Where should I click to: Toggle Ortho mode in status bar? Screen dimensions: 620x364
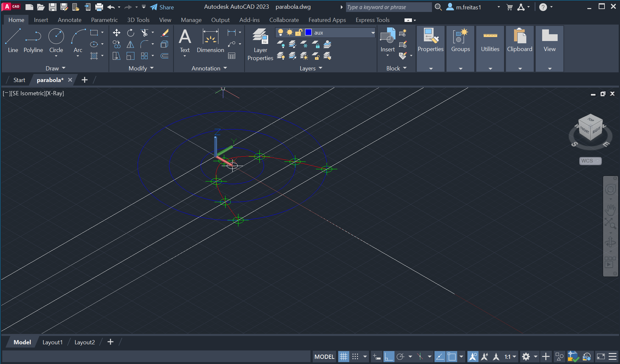pos(389,357)
